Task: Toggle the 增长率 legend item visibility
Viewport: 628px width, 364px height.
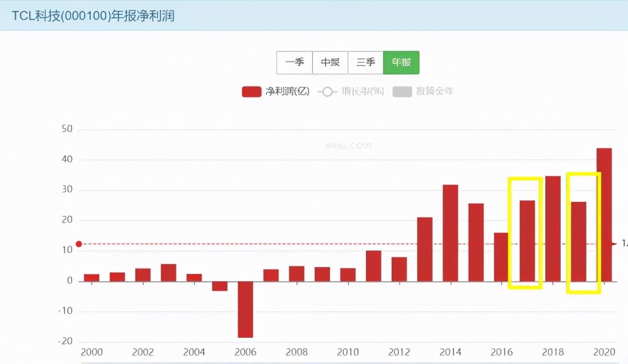Action: point(353,91)
